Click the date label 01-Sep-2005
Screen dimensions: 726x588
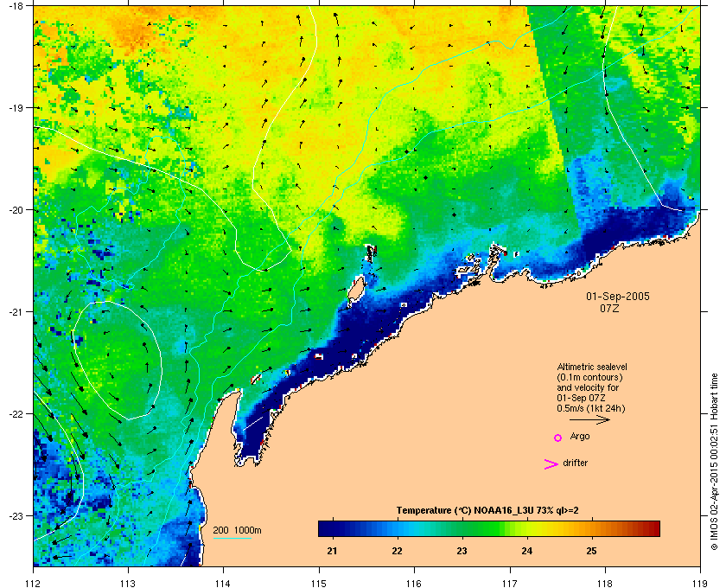(x=618, y=297)
